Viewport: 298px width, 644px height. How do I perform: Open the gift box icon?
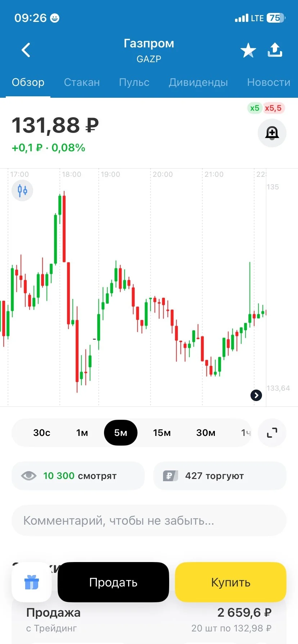32,582
